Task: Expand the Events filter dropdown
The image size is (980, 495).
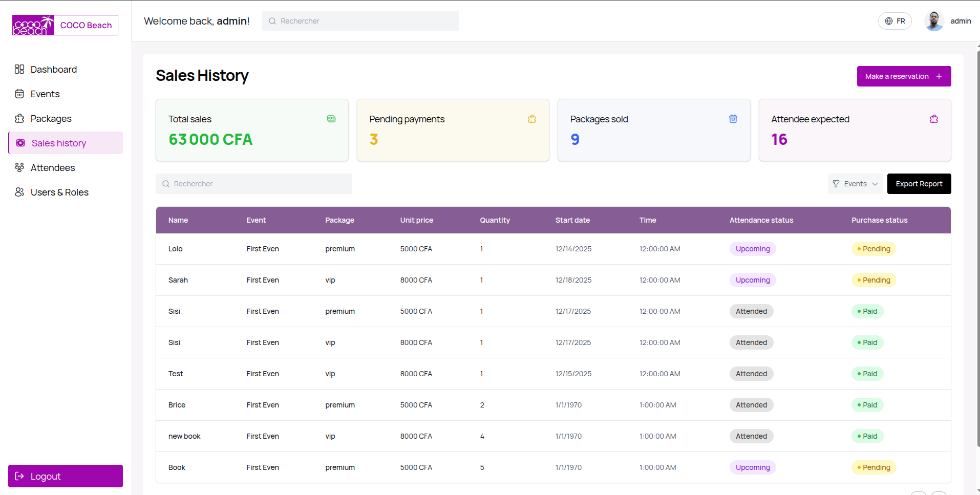Action: click(x=855, y=184)
